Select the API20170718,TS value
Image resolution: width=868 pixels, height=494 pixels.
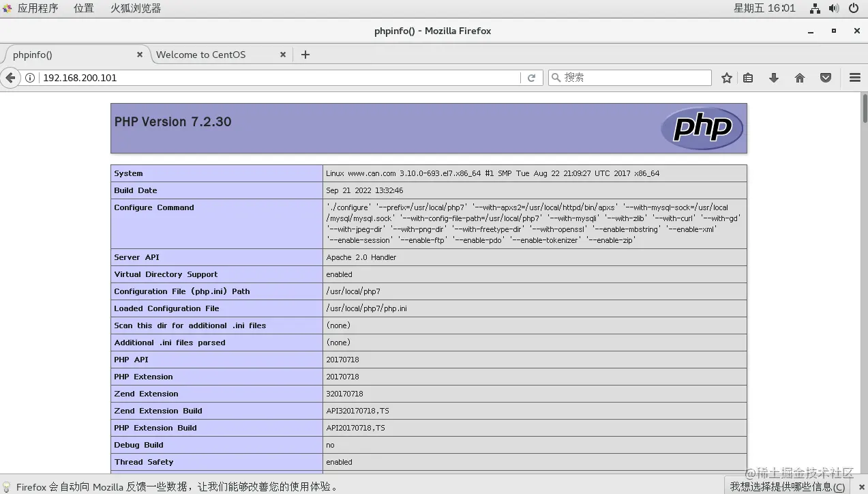pyautogui.click(x=355, y=428)
